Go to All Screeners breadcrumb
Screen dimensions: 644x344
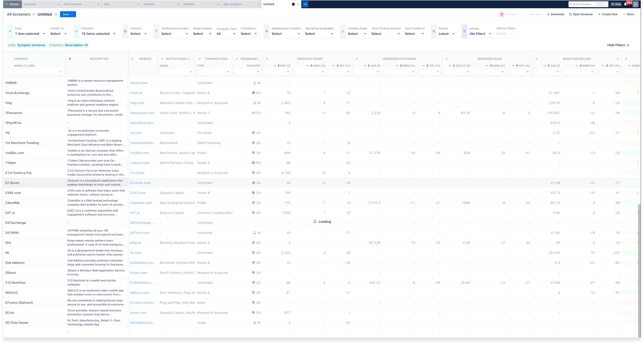(x=19, y=14)
